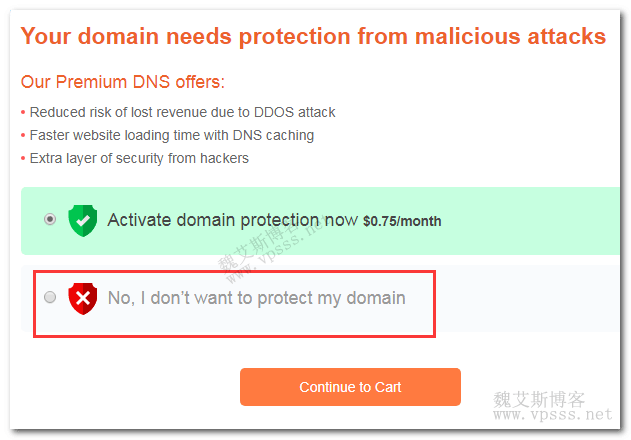Click the 'No, I don't want to protect my domain' text
Screen dimensions: 631x440
256,298
